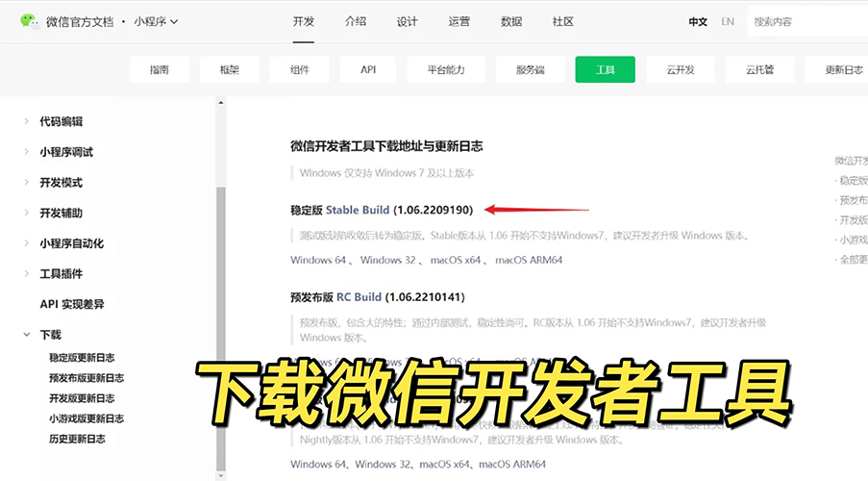Open the 小程序调试 sidebar label

(x=66, y=152)
